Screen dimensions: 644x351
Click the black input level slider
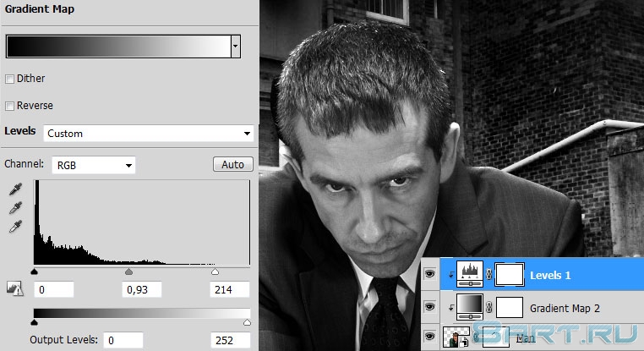(x=35, y=271)
